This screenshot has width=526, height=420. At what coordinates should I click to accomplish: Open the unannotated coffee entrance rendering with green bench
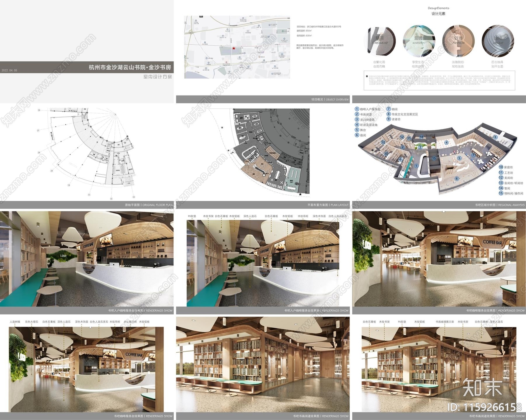point(87,259)
